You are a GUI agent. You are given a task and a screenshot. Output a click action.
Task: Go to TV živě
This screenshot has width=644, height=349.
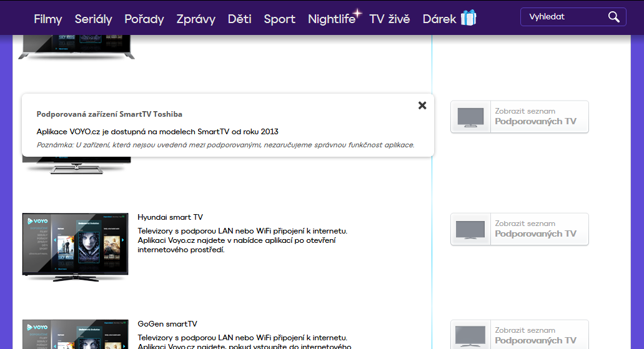pyautogui.click(x=389, y=19)
